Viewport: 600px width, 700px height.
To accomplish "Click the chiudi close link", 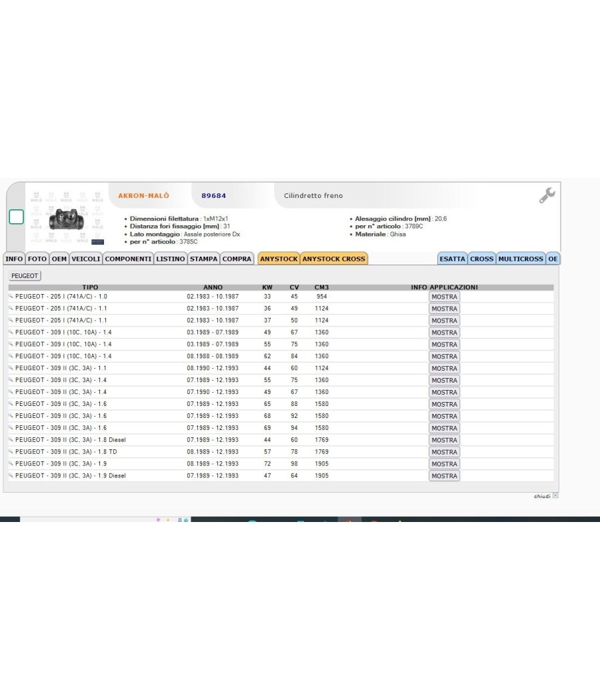I will pyautogui.click(x=542, y=496).
